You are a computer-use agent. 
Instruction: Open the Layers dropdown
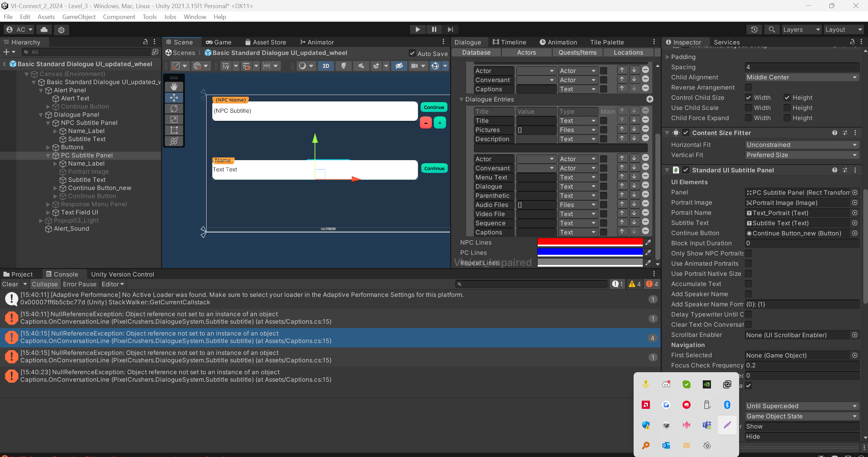(801, 30)
